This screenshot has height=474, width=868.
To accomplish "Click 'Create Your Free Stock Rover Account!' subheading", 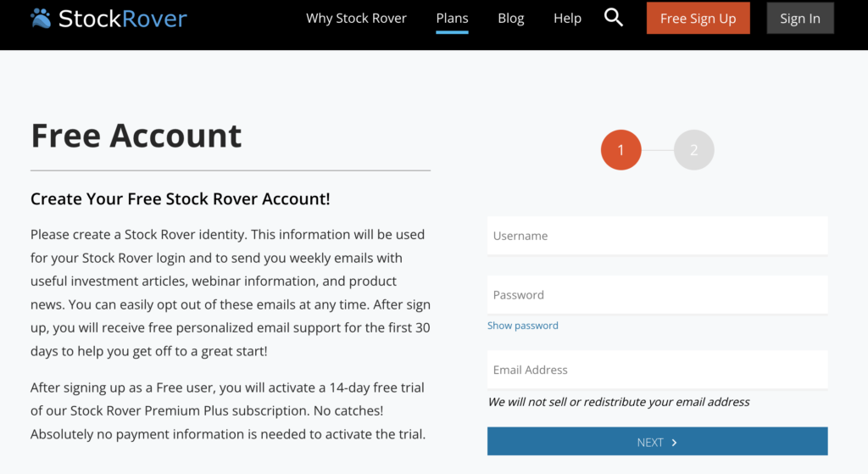I will [x=180, y=198].
